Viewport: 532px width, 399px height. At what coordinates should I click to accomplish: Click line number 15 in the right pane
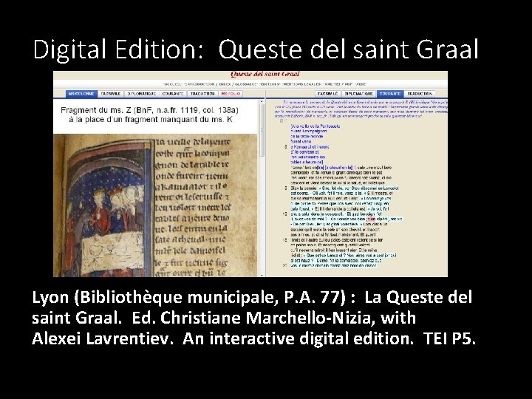(x=285, y=240)
